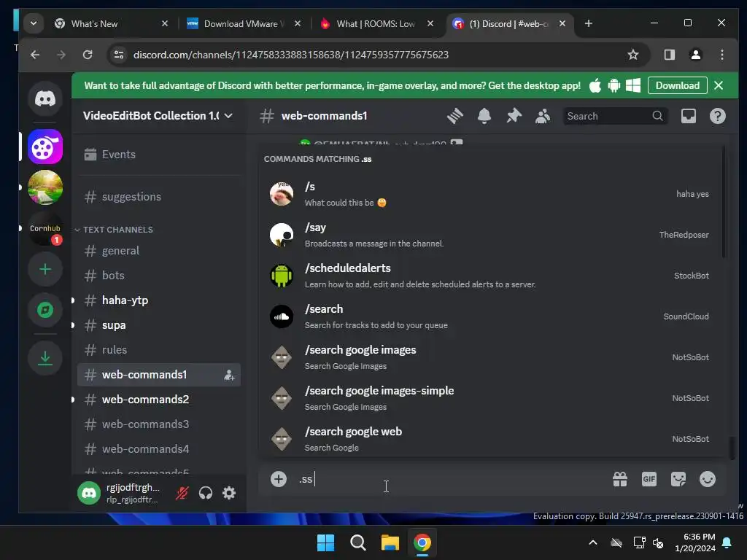Open the GIF picker
This screenshot has width=747, height=560.
649,479
